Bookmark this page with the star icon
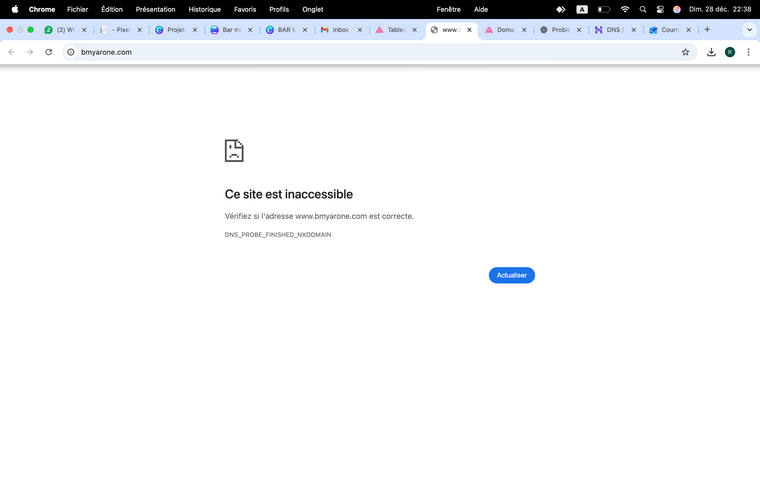 click(x=685, y=52)
